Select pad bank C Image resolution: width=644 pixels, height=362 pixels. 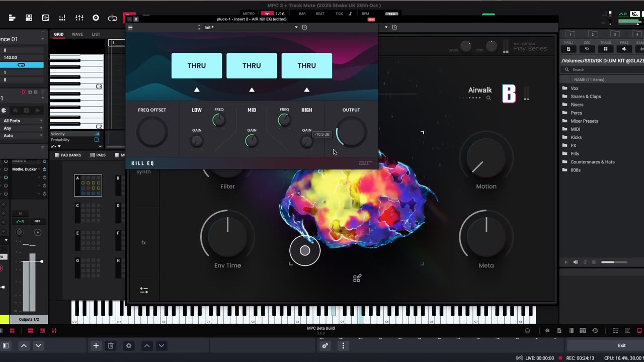pos(88,213)
